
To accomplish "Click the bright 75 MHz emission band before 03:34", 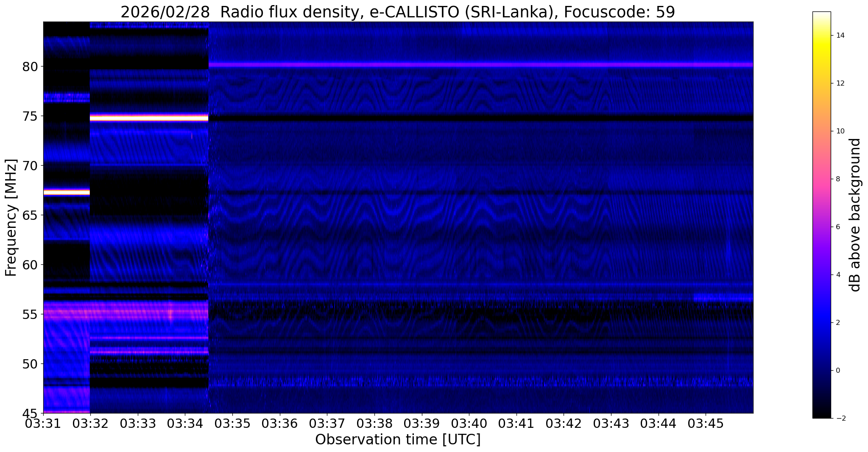I will pos(149,118).
